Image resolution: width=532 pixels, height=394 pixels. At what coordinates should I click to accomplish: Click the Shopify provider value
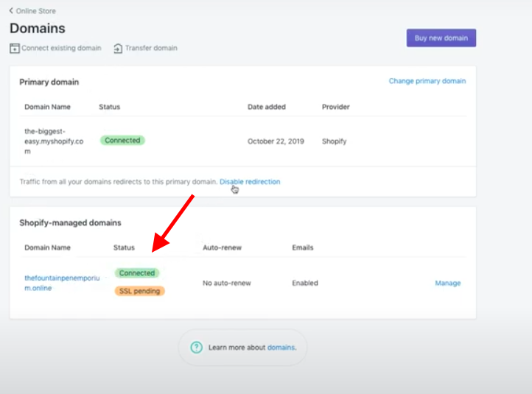[335, 141]
